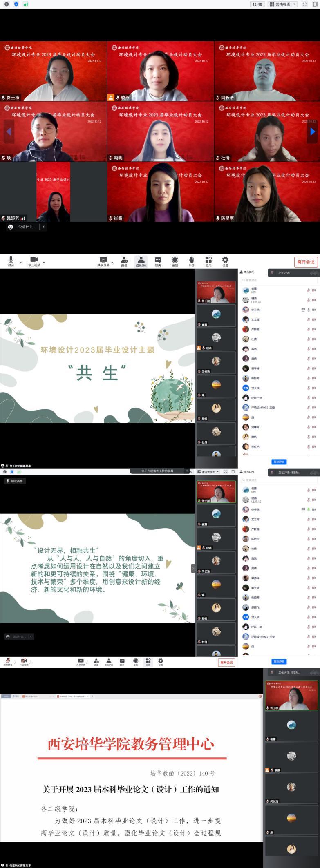Select 陈敬松 in the member list
The width and height of the screenshot is (320, 868).
tap(255, 539)
